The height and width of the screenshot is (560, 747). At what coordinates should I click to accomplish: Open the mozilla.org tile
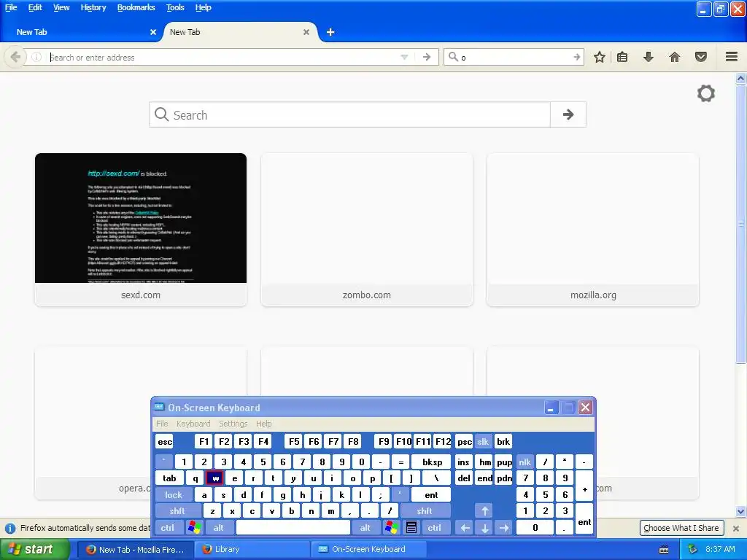593,230
